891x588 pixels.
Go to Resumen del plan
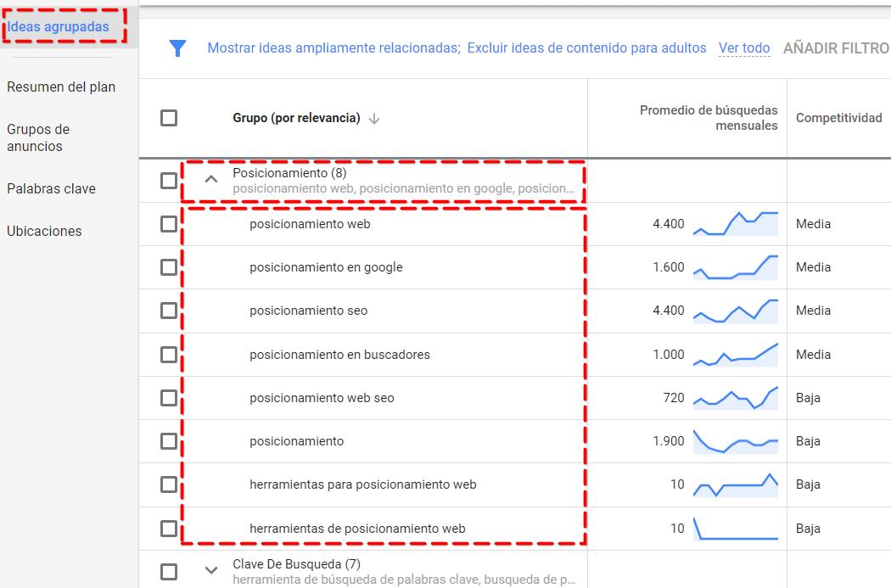[61, 87]
